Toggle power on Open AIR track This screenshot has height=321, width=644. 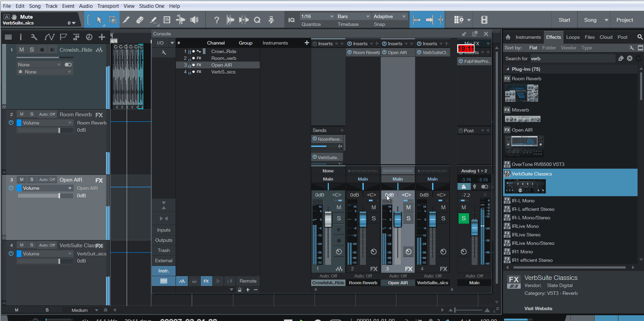[11, 188]
